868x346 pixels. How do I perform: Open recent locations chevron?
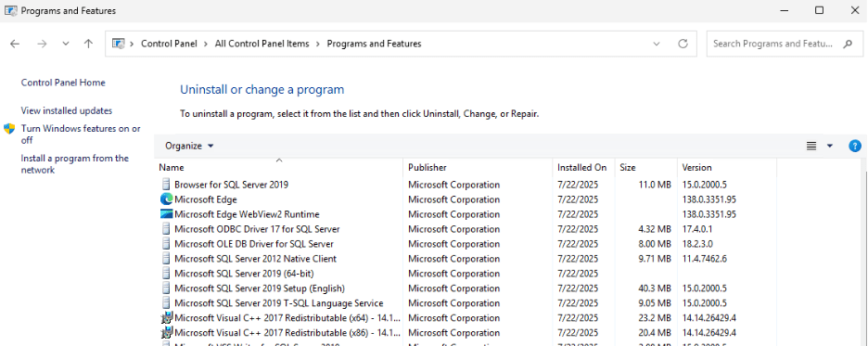pyautogui.click(x=66, y=44)
